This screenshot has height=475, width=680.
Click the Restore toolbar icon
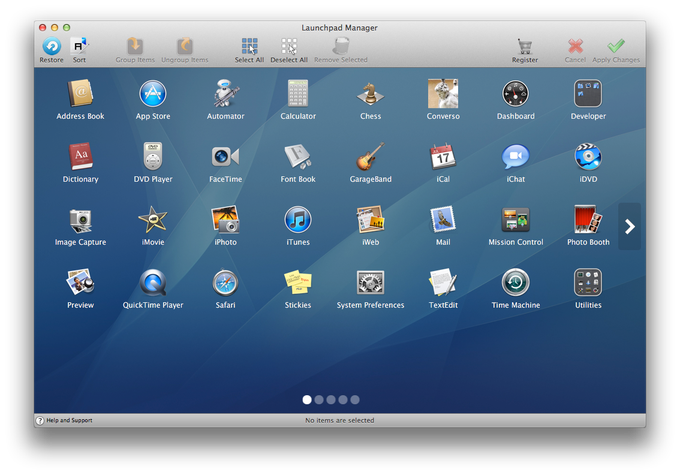coord(51,46)
